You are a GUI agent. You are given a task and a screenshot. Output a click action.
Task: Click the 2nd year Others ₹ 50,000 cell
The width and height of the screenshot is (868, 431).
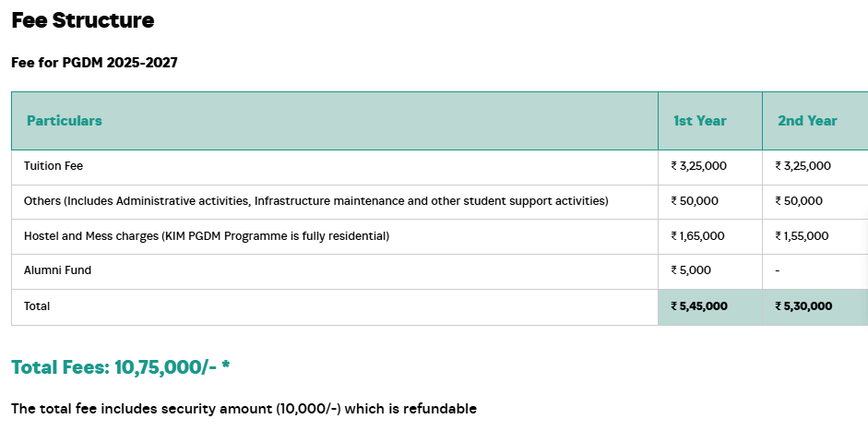[x=799, y=201]
